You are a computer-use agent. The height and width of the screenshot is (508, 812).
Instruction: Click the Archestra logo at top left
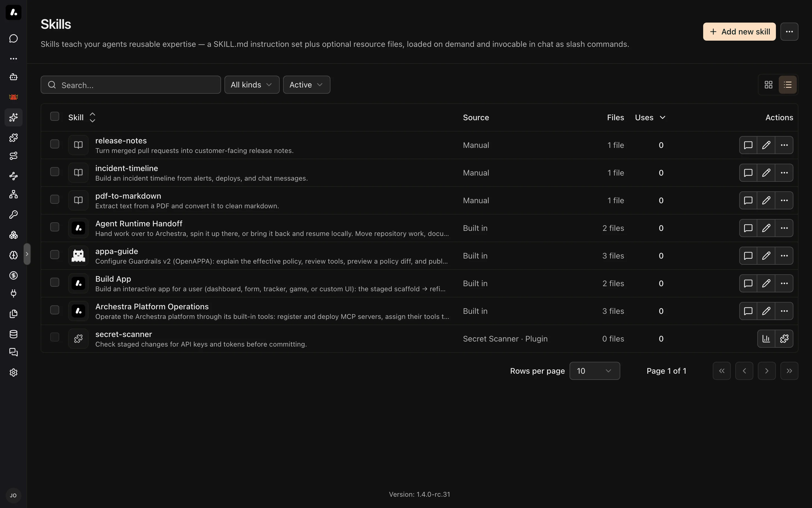[14, 12]
